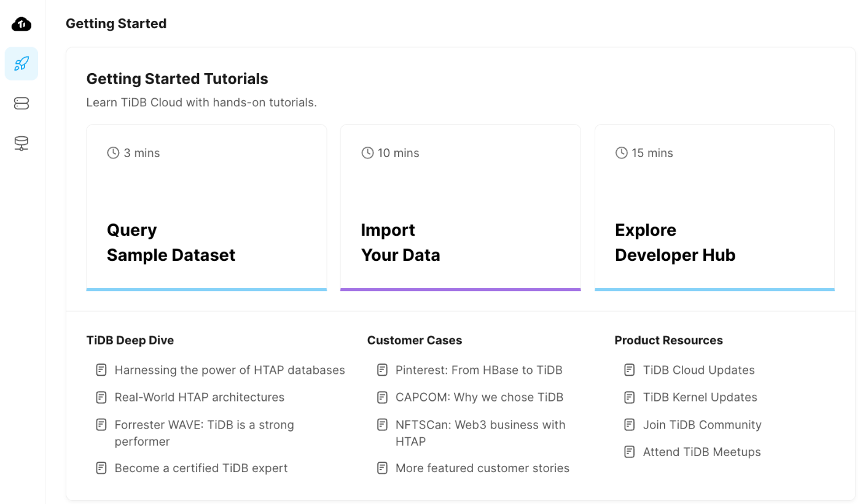Click document icon beside NFTScan case
The image size is (860, 504).
[382, 425]
